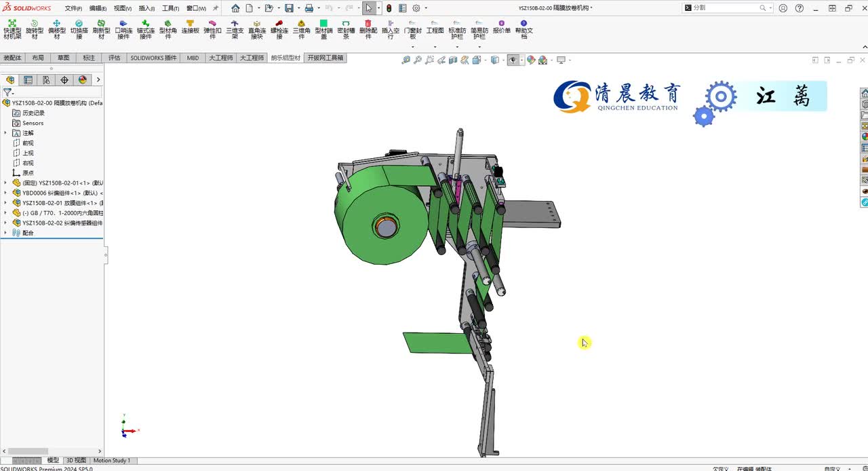Switch to the 装配体 tab

coord(12,58)
